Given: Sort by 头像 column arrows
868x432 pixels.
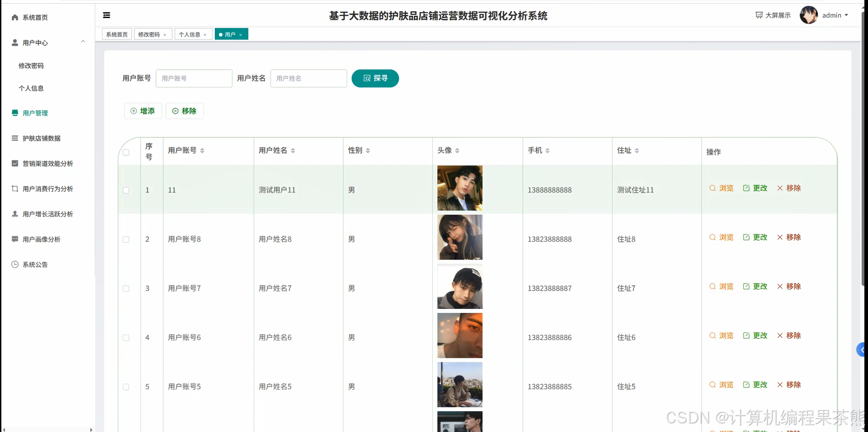Looking at the screenshot, I should coord(457,150).
